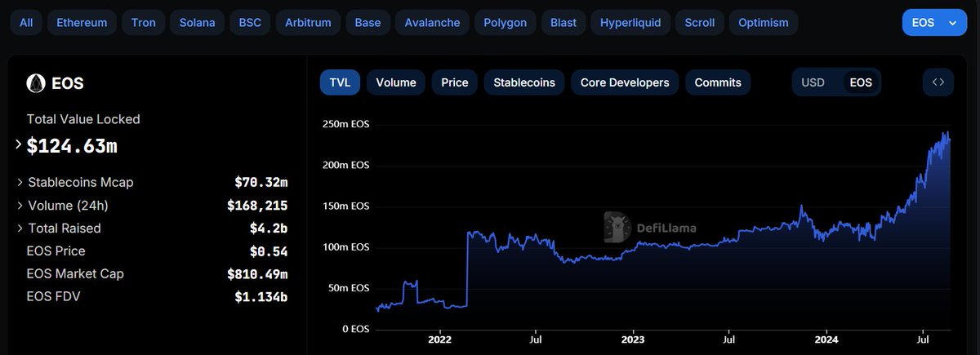Filter by Tron chain
980x355 pixels.
tap(144, 23)
